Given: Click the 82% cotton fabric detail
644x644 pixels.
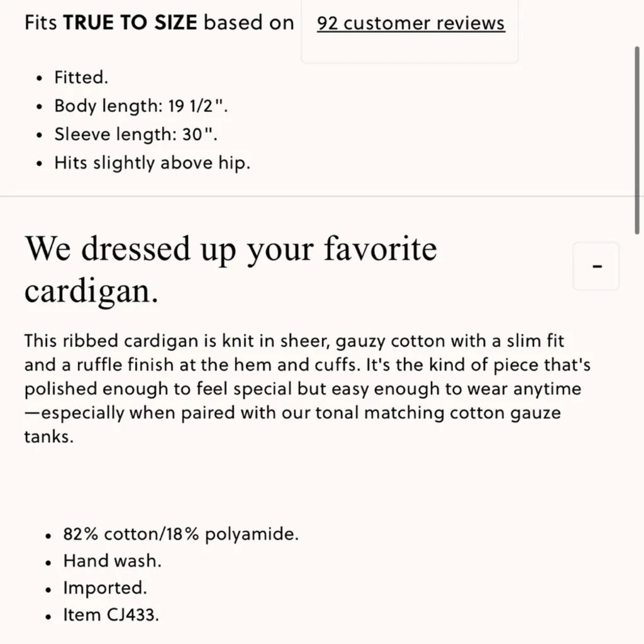Looking at the screenshot, I should (x=180, y=533).
